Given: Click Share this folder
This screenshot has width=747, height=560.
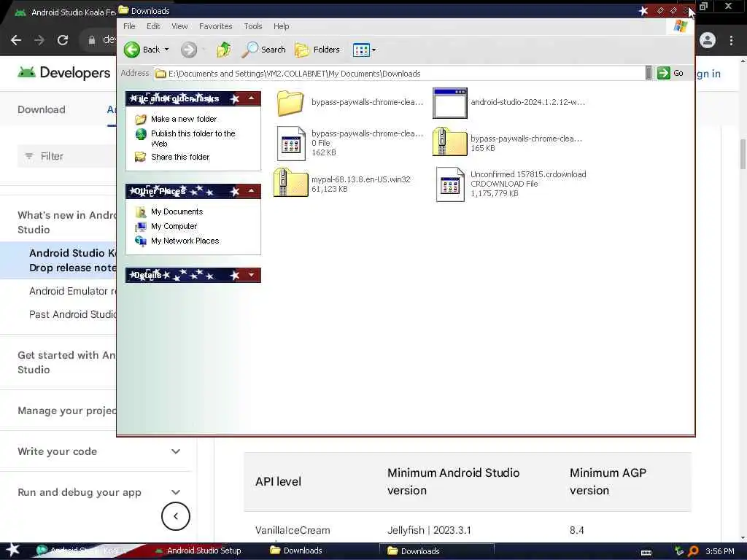Looking at the screenshot, I should point(180,157).
